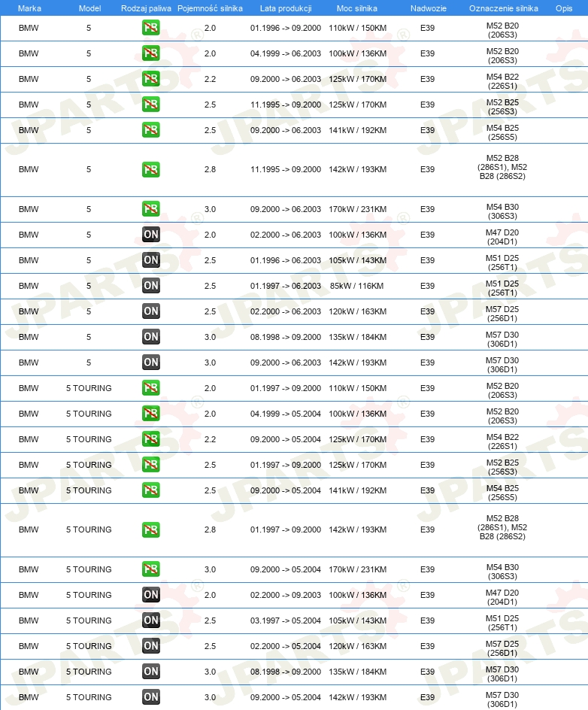Screen dimensions: 588x710
Task: Select BMW brand cell in 01.1996 -> 09.2000 row
Action: pos(29,28)
